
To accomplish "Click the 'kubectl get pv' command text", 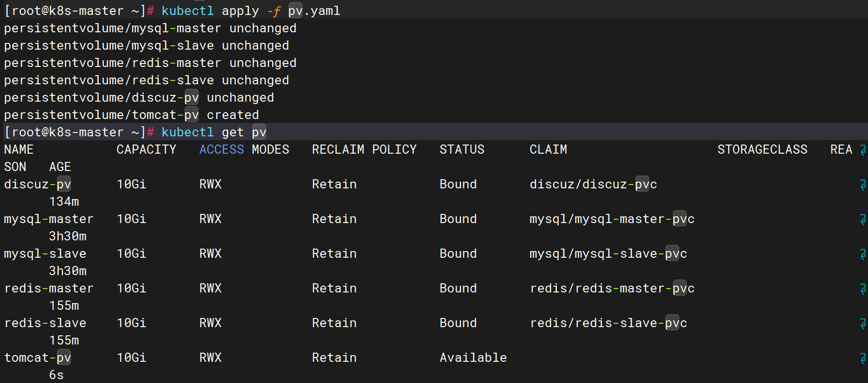I will (214, 132).
